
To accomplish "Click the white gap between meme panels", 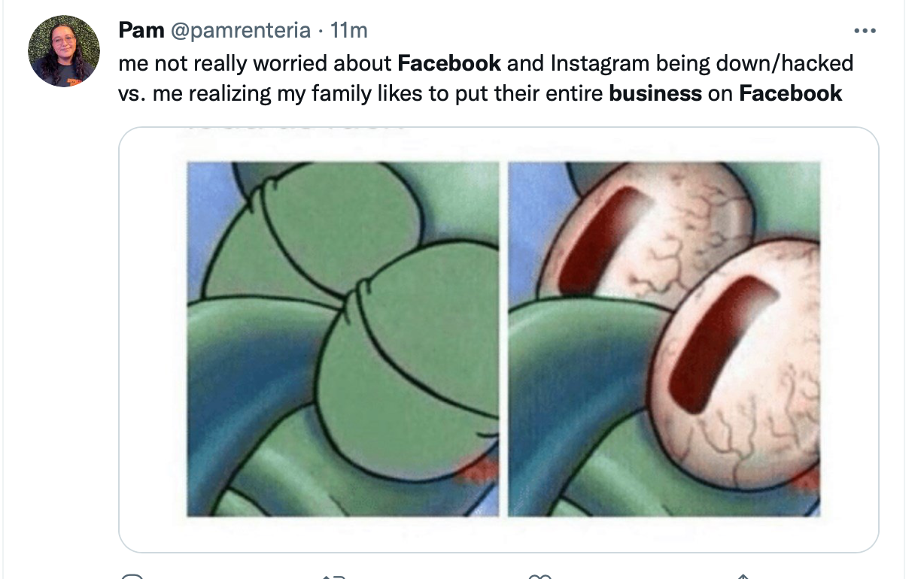I will [503, 338].
